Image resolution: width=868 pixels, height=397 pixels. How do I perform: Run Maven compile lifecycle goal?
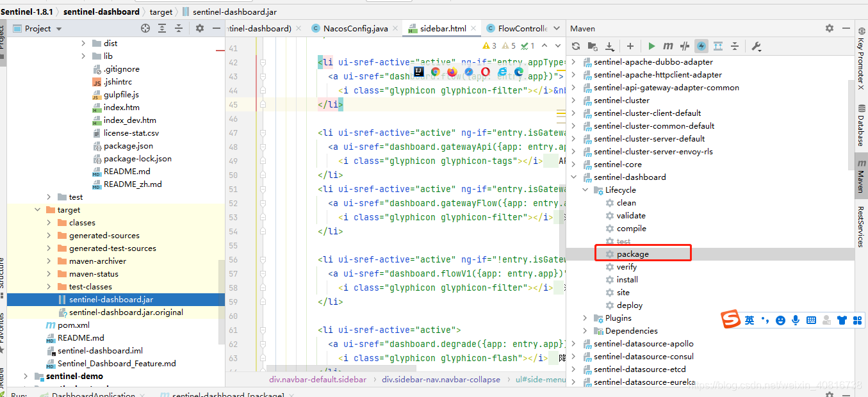pos(632,228)
